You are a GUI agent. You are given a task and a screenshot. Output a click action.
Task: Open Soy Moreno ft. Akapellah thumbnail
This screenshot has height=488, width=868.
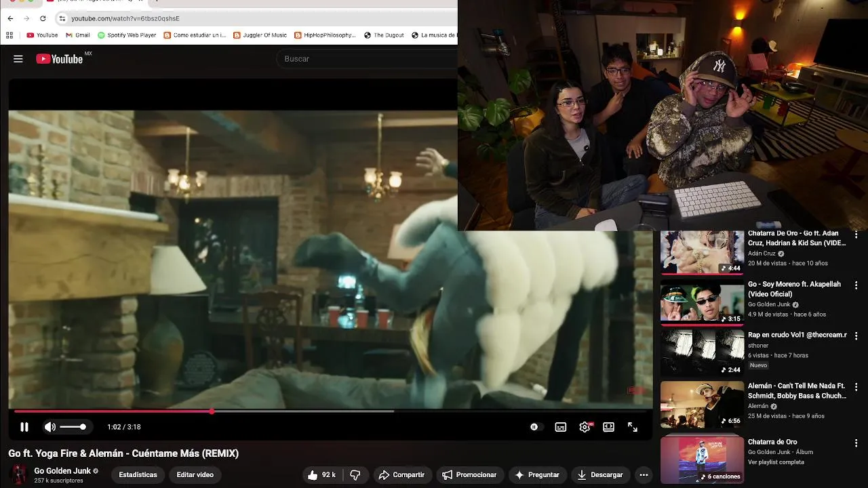pos(702,302)
